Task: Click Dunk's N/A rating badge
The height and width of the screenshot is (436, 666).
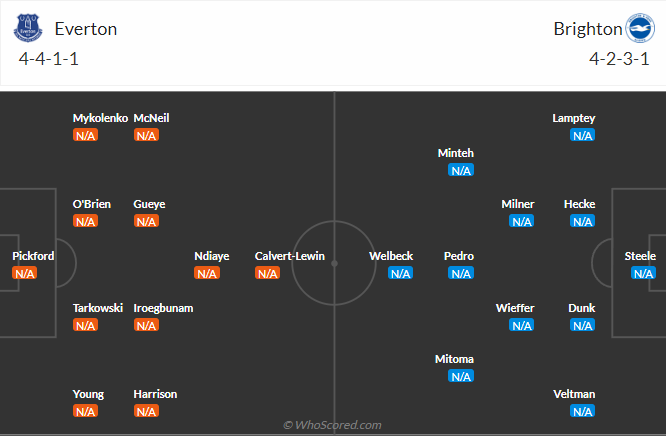Action: click(x=582, y=325)
